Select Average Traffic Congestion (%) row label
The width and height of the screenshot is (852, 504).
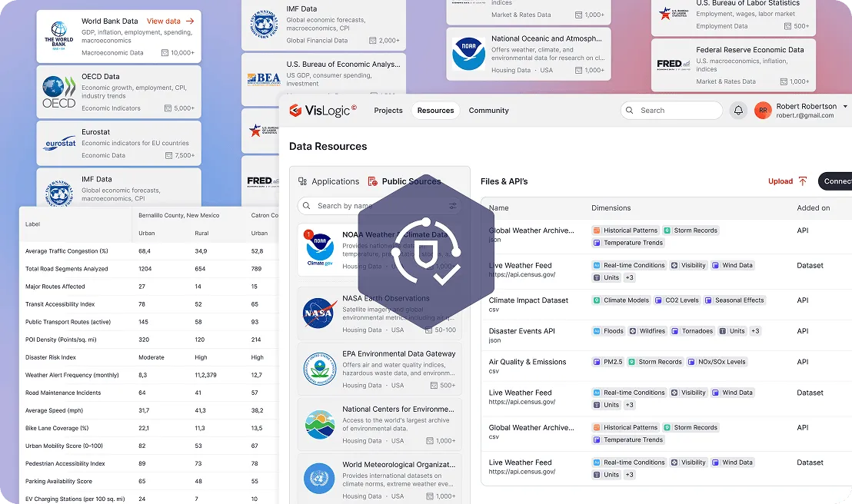click(66, 251)
